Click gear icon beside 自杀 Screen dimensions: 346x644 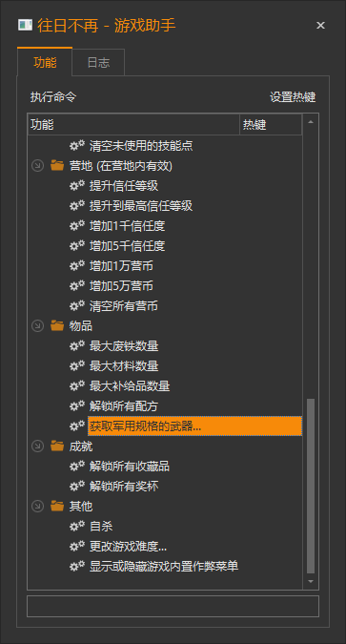pos(77,526)
